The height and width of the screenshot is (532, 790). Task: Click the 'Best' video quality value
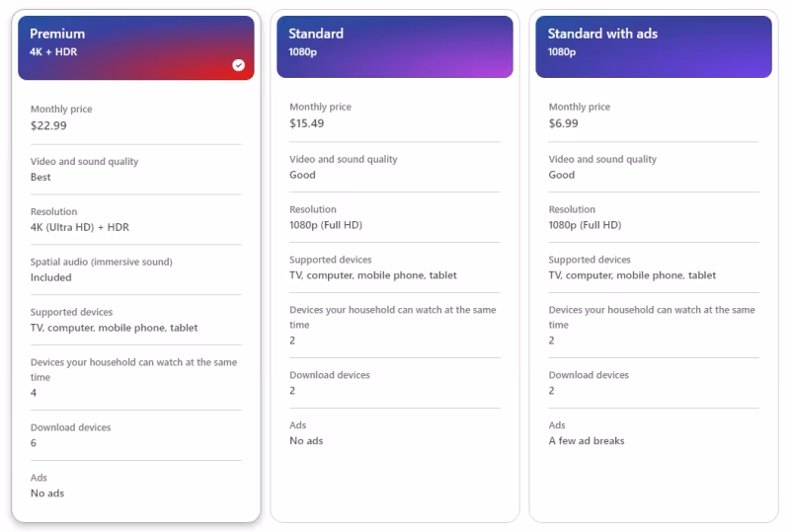pyautogui.click(x=40, y=178)
